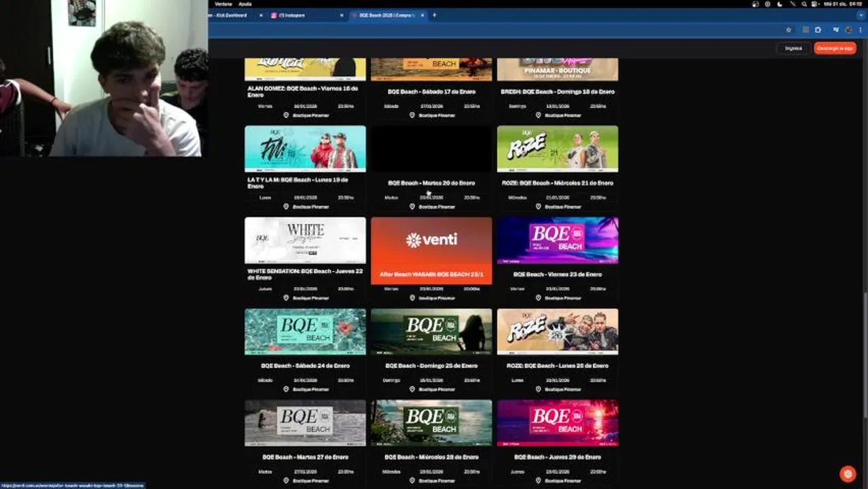Click the pink sunset BQE Beach Jueves 29 banner
868x489 pixels.
pos(558,423)
